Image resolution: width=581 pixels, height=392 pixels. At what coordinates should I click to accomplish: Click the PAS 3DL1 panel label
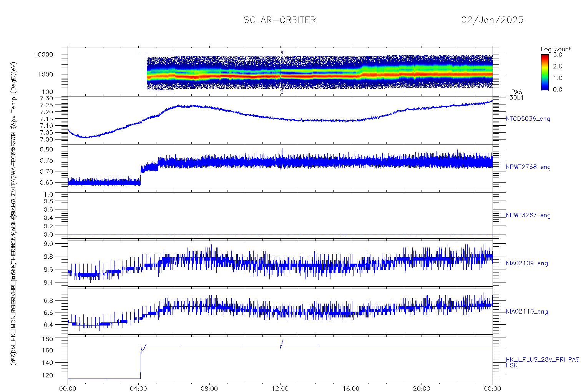[x=516, y=95]
